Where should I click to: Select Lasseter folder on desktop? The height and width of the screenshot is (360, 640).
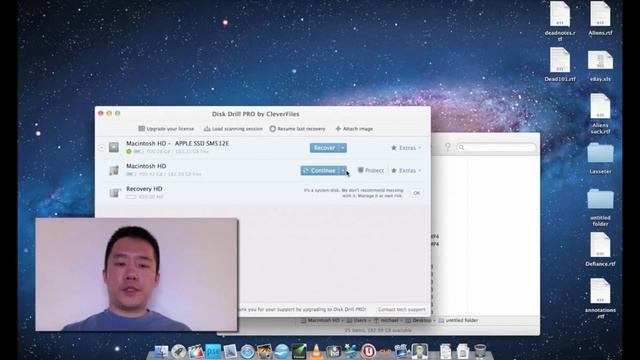point(600,158)
